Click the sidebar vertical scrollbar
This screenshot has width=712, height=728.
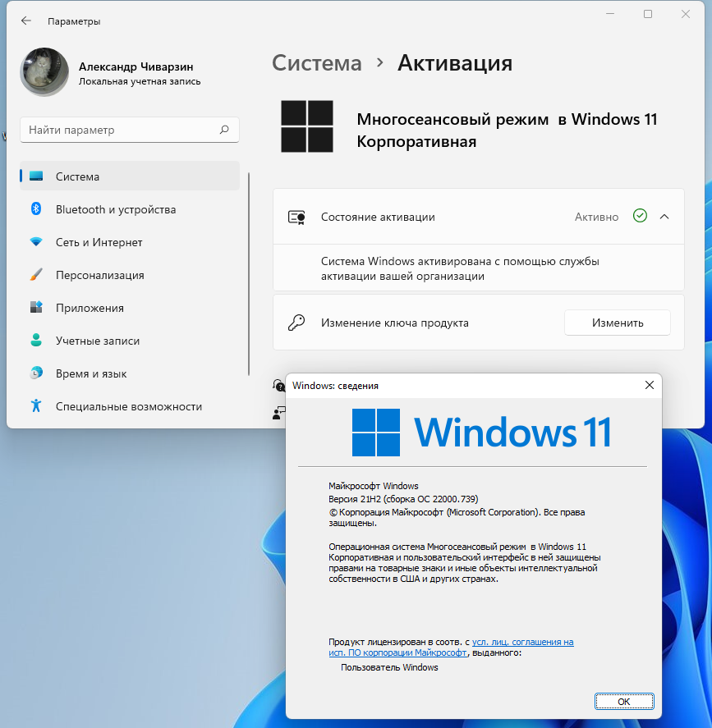(x=249, y=274)
